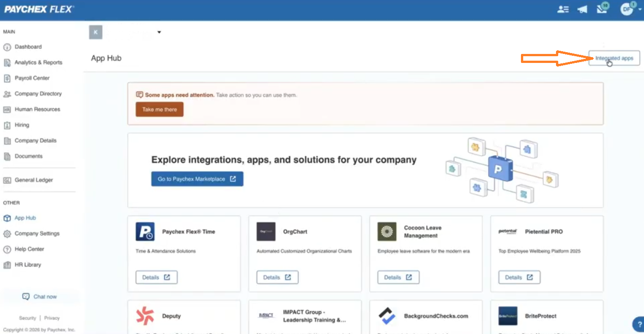Open Dashboard in the sidebar

tap(28, 47)
